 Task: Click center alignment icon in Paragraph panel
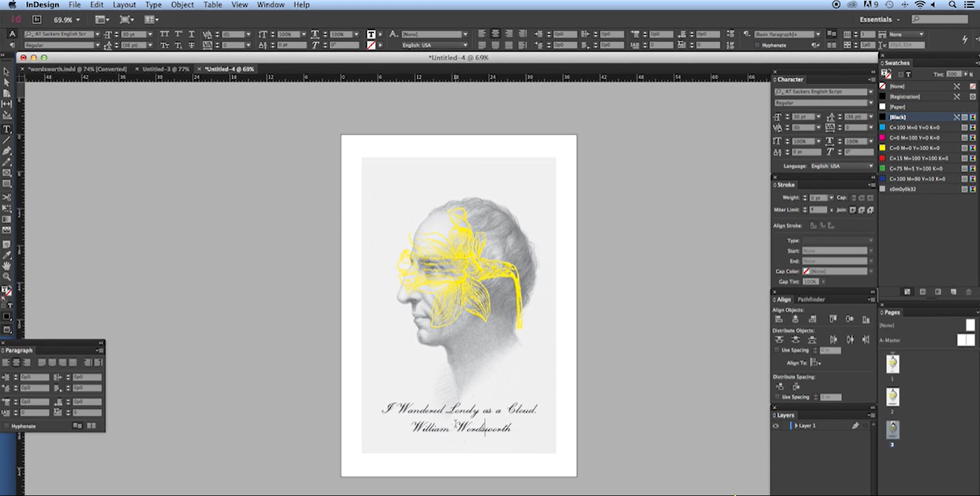tap(16, 362)
